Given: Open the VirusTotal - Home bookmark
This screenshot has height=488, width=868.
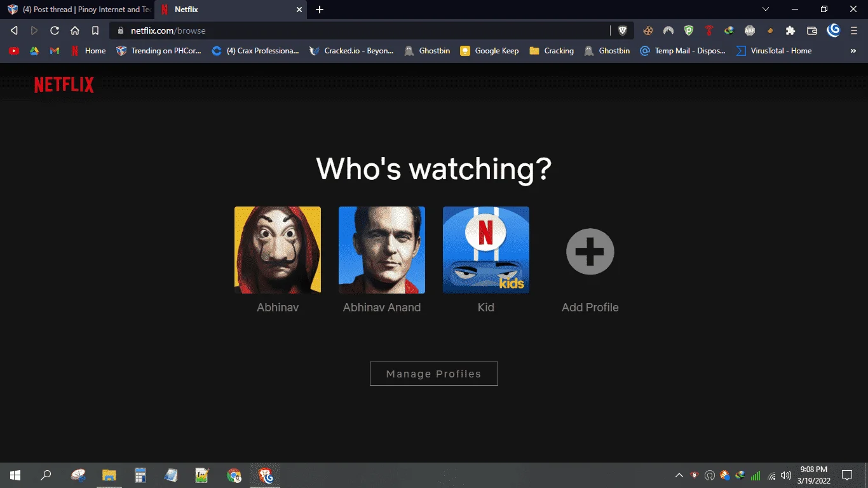Looking at the screenshot, I should click(774, 51).
